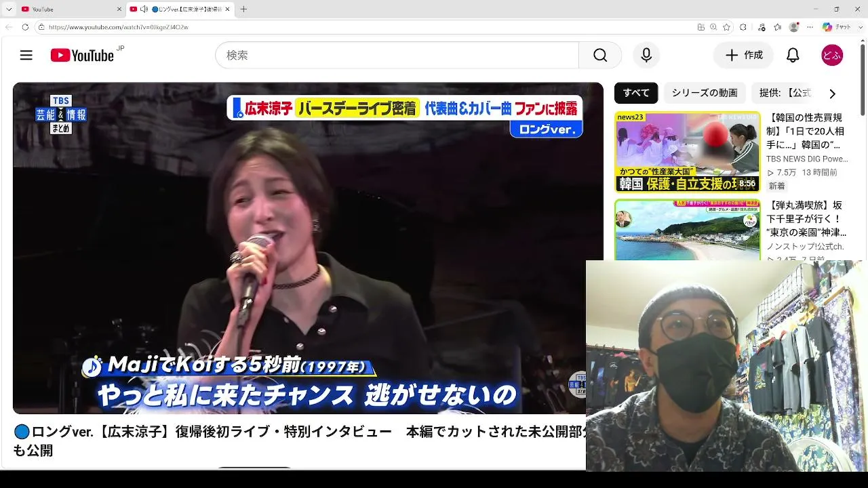Reload the page with the refresh icon
868x488 pixels.
click(x=25, y=27)
